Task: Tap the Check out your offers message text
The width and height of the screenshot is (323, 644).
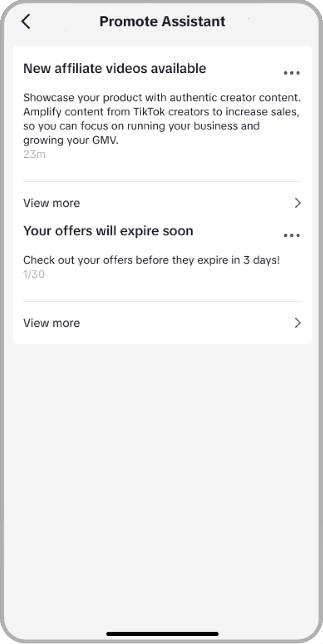Action: click(x=151, y=260)
